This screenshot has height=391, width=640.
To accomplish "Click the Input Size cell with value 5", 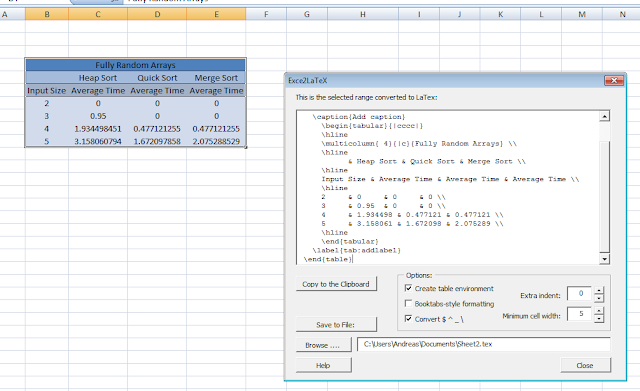I will click(x=47, y=141).
